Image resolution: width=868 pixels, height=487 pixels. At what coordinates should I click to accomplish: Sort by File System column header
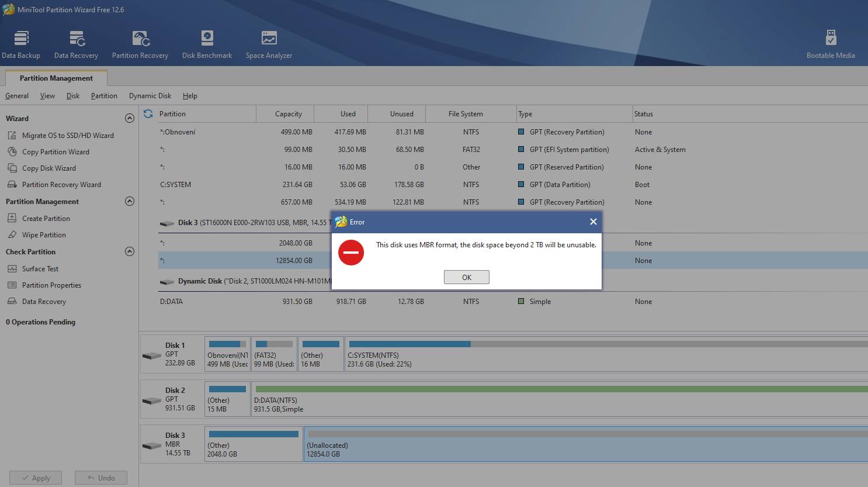[x=471, y=114]
